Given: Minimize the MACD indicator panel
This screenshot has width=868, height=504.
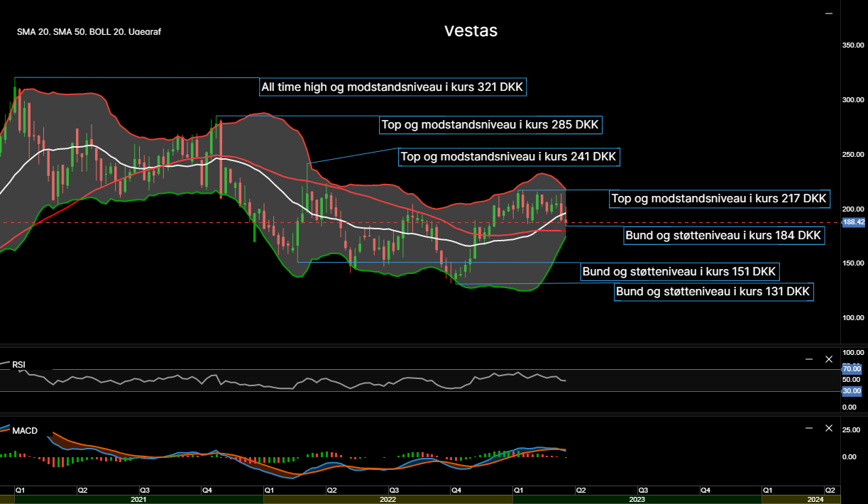Looking at the screenshot, I should tap(808, 428).
